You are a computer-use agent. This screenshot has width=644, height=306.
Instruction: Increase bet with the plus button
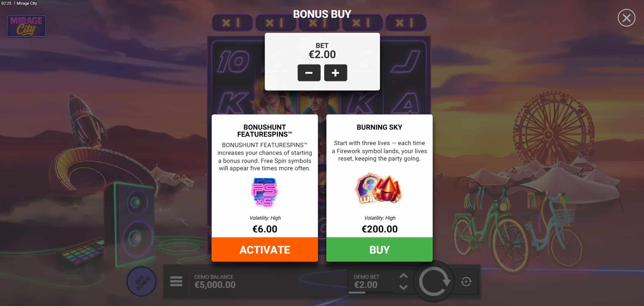[x=335, y=73]
